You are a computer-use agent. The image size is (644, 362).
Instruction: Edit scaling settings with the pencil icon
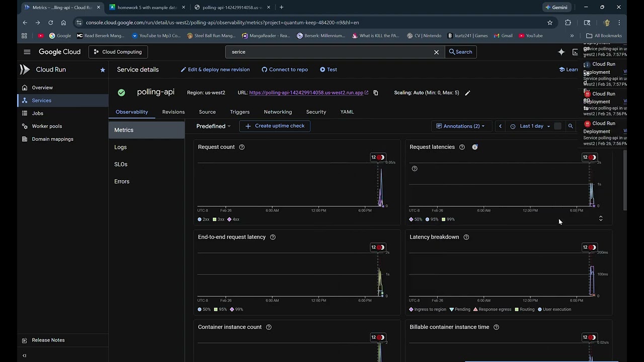point(467,93)
